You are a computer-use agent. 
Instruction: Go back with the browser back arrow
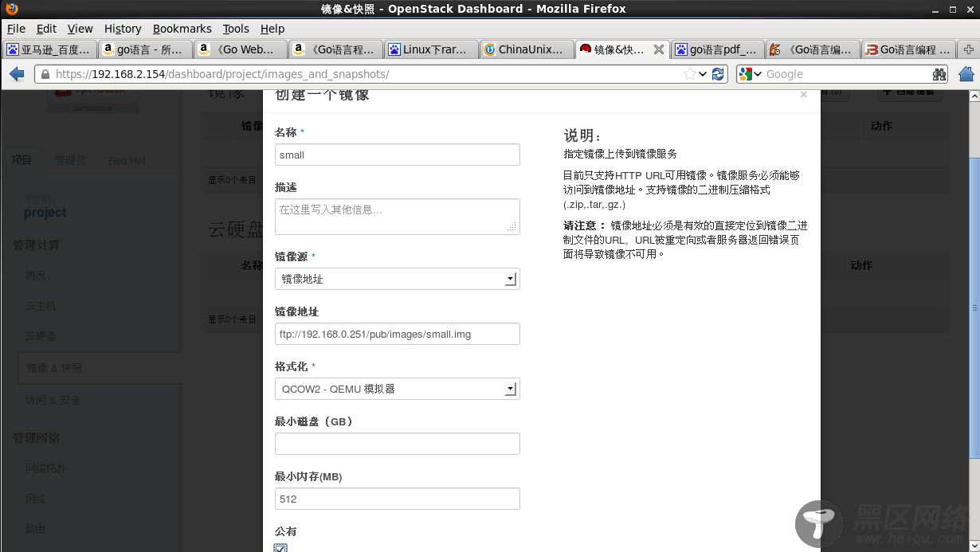pos(17,74)
